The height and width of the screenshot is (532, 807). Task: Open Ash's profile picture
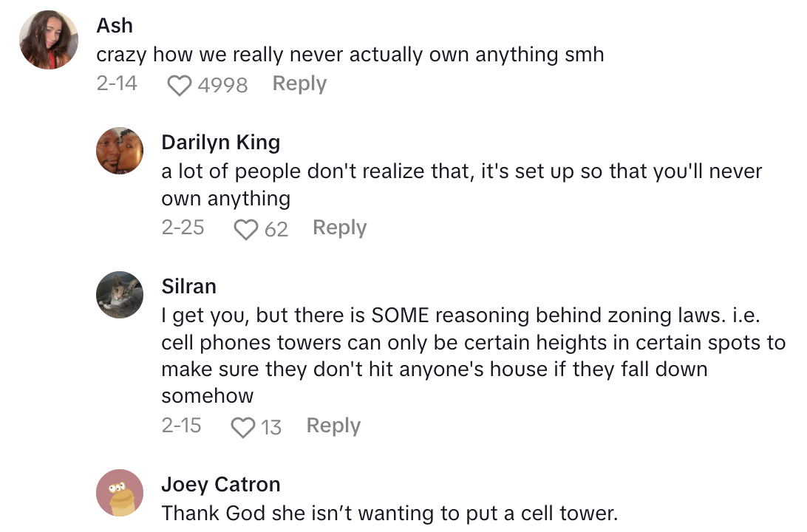(50, 40)
